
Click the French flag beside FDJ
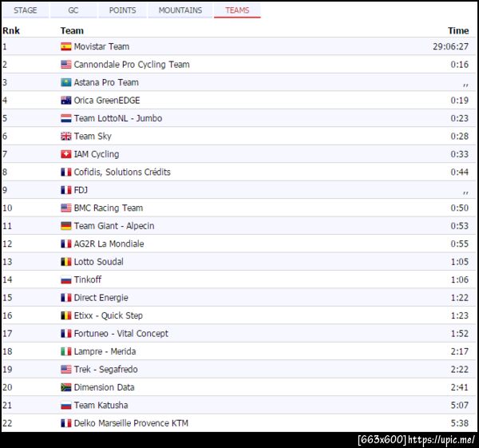pyautogui.click(x=66, y=190)
